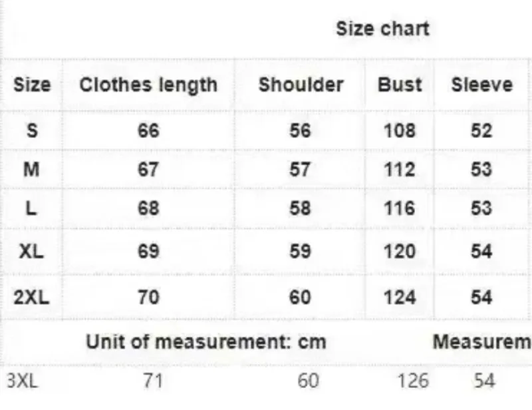This screenshot has width=532, height=410.
Task: Select bust value 120 in XL row
Action: [399, 251]
